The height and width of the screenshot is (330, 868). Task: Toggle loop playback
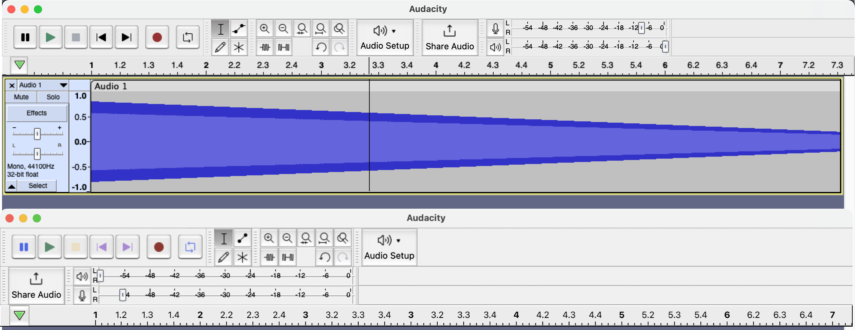pyautogui.click(x=187, y=37)
